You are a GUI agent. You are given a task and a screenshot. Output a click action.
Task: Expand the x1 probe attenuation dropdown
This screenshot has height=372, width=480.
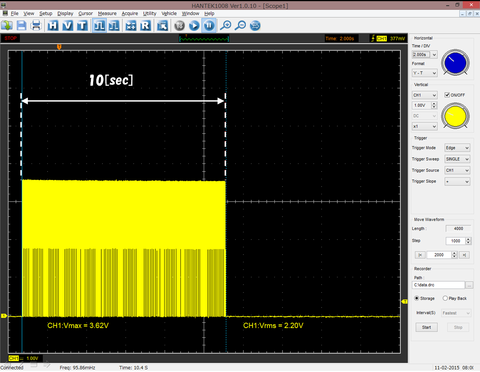[434, 126]
